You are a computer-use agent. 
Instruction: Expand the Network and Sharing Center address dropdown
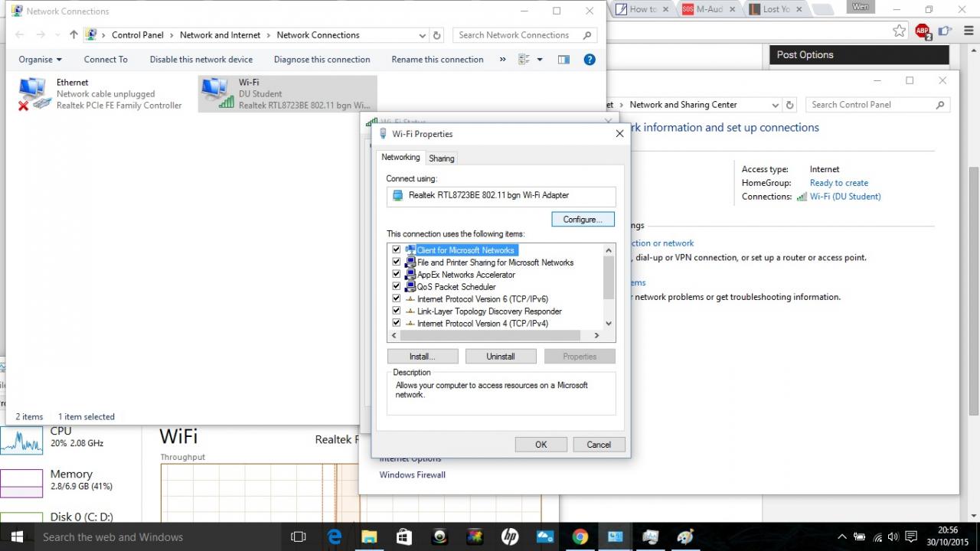tap(776, 105)
